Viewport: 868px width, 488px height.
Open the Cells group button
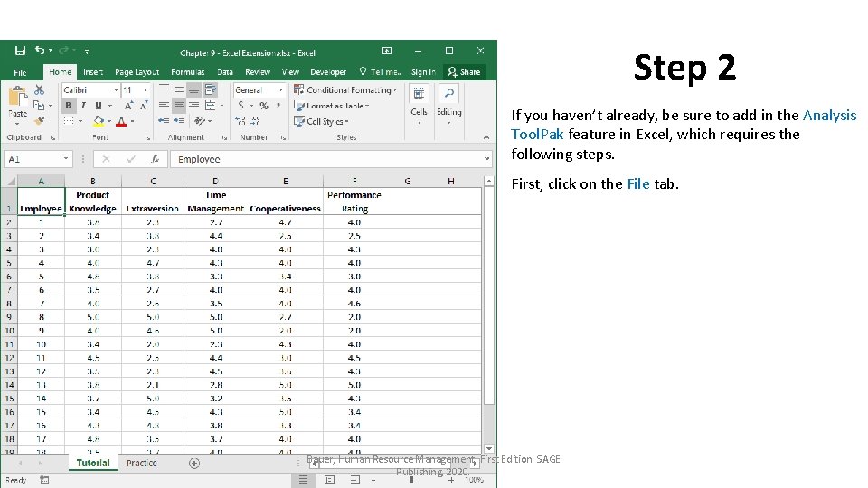pyautogui.click(x=419, y=105)
